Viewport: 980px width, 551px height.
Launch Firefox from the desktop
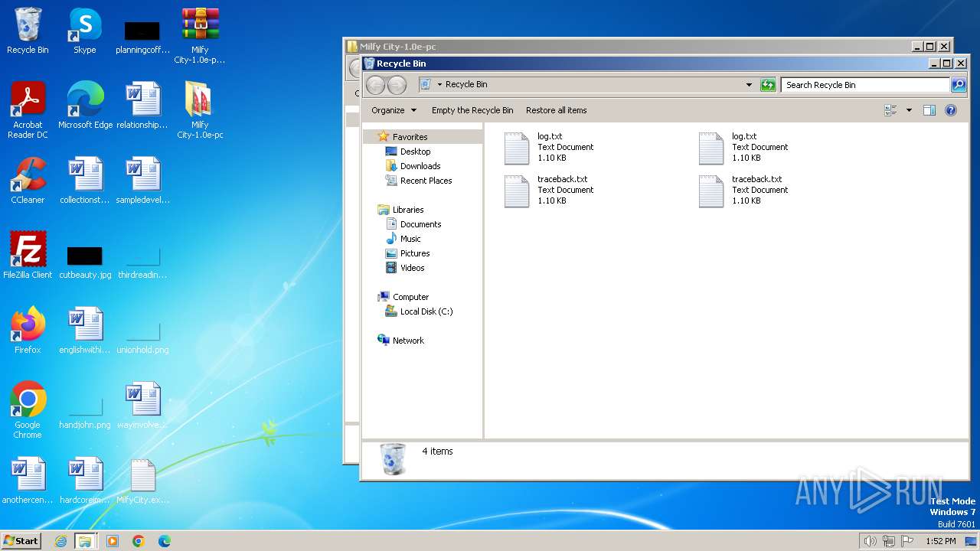pos(28,331)
